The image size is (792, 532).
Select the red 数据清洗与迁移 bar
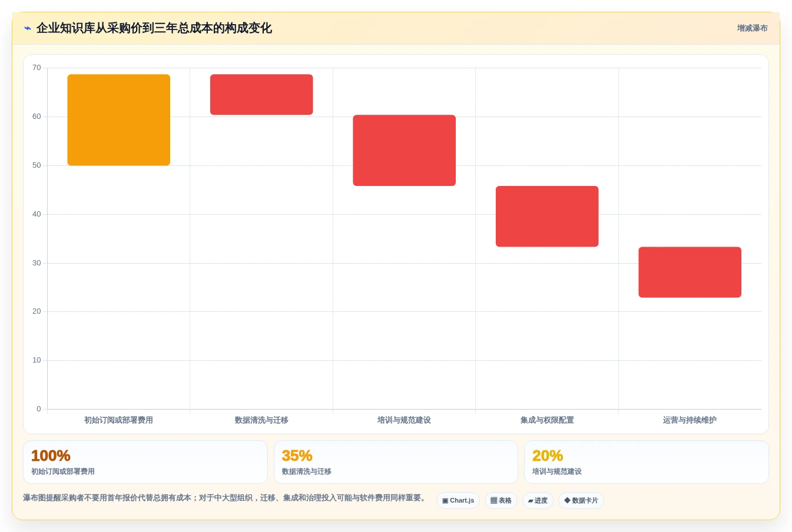[x=261, y=95]
